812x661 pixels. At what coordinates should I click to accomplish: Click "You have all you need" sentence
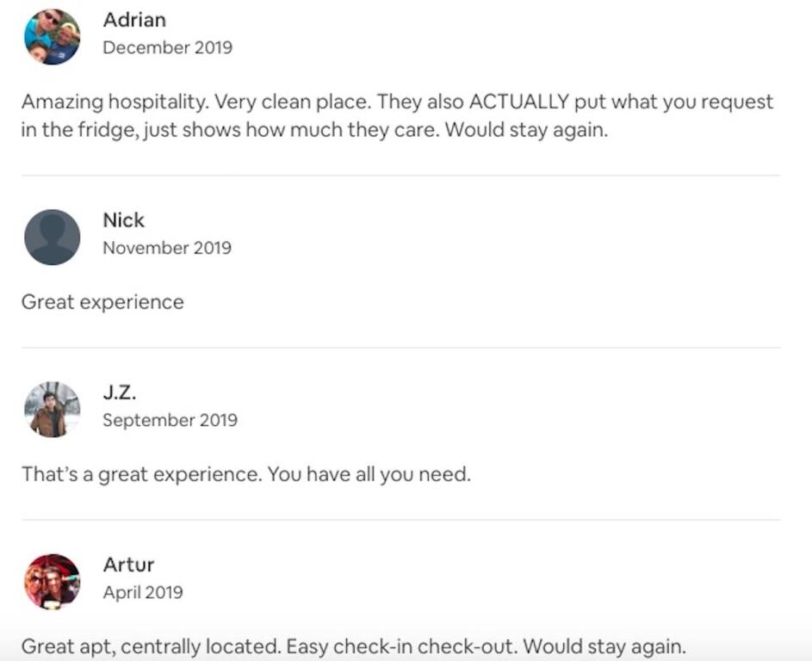tap(369, 474)
